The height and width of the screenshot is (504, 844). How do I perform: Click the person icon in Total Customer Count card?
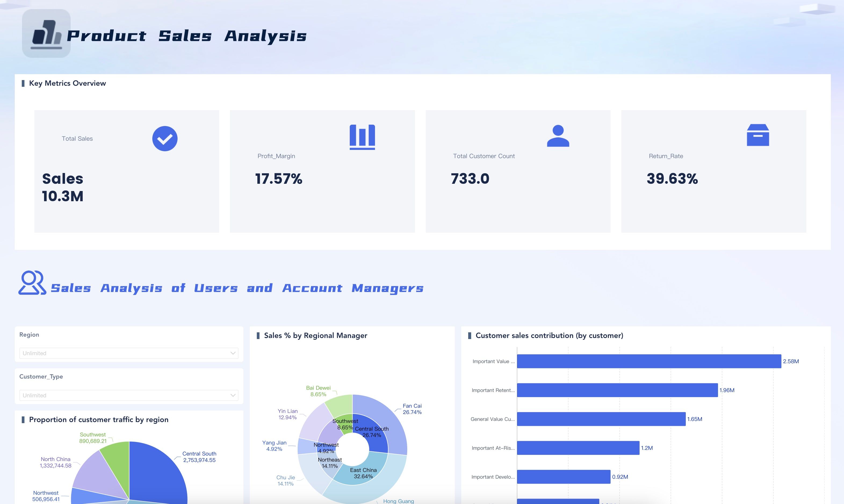[558, 136]
